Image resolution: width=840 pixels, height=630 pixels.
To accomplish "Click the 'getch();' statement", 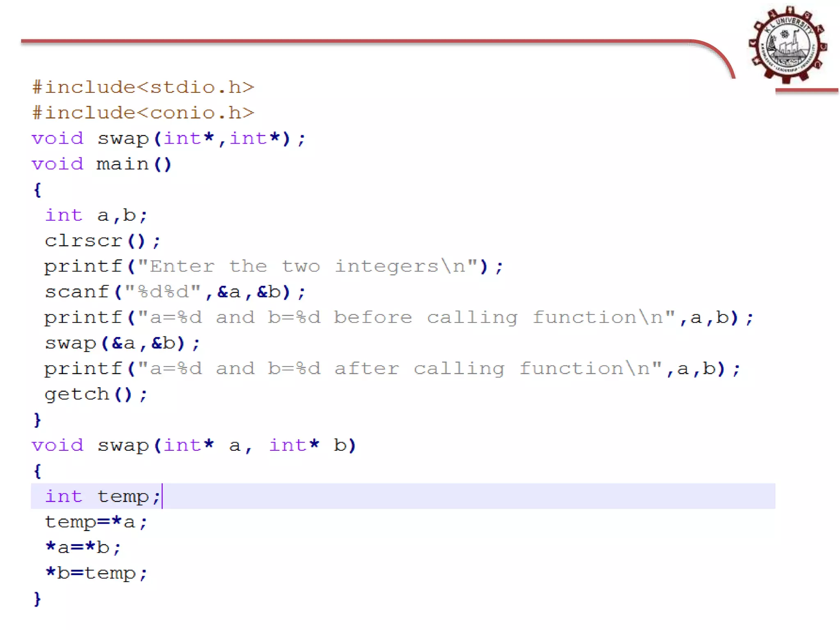I will click(x=96, y=395).
